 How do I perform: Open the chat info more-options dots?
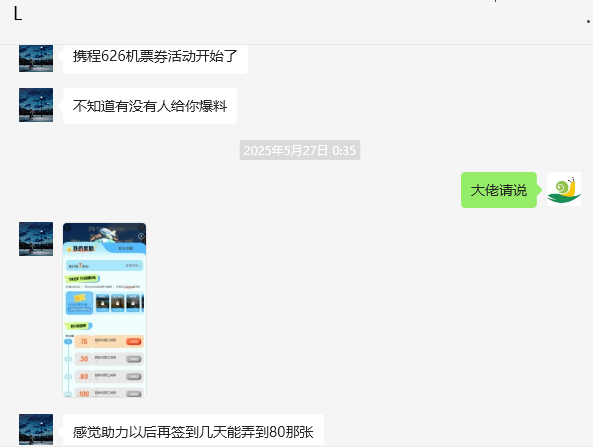[x=588, y=22]
